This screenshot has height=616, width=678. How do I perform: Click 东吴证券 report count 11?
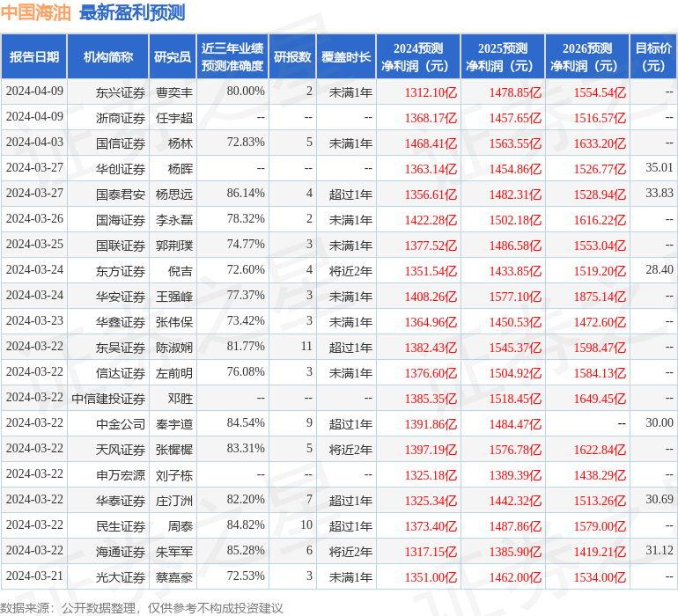[x=306, y=346]
